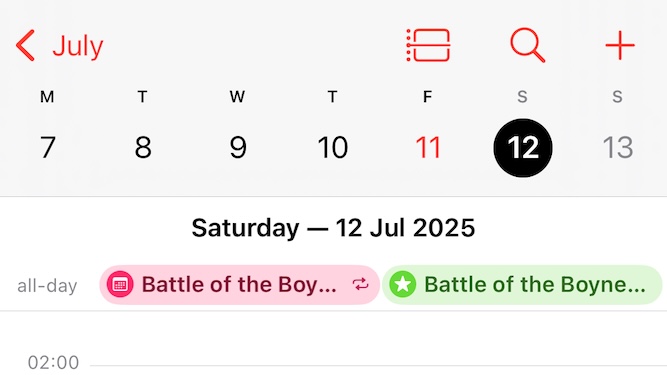The width and height of the screenshot is (667, 375).
Task: Tap the 02:00 time slot line
Action: 378,365
